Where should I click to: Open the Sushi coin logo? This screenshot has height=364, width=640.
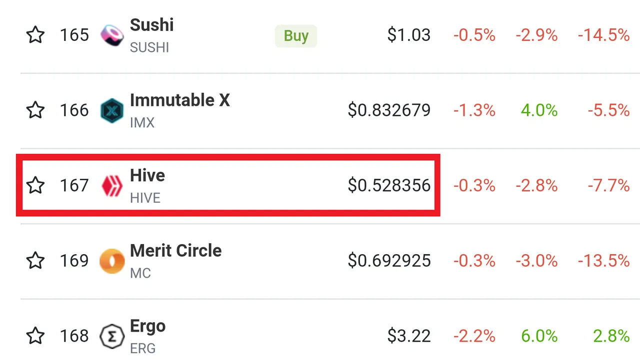(x=112, y=35)
